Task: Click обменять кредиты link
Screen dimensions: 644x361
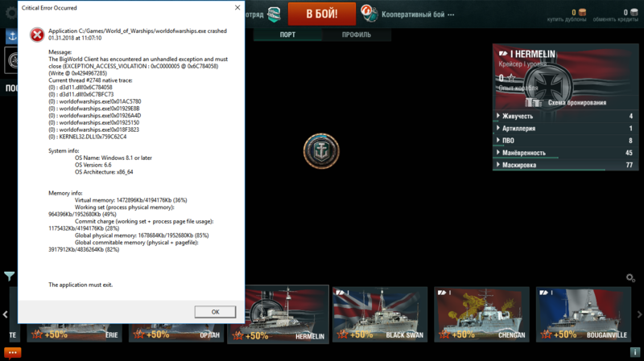Action: point(615,19)
